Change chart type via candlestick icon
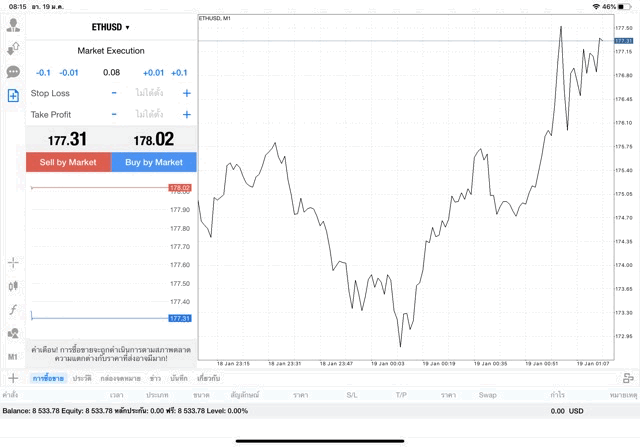 tap(13, 286)
